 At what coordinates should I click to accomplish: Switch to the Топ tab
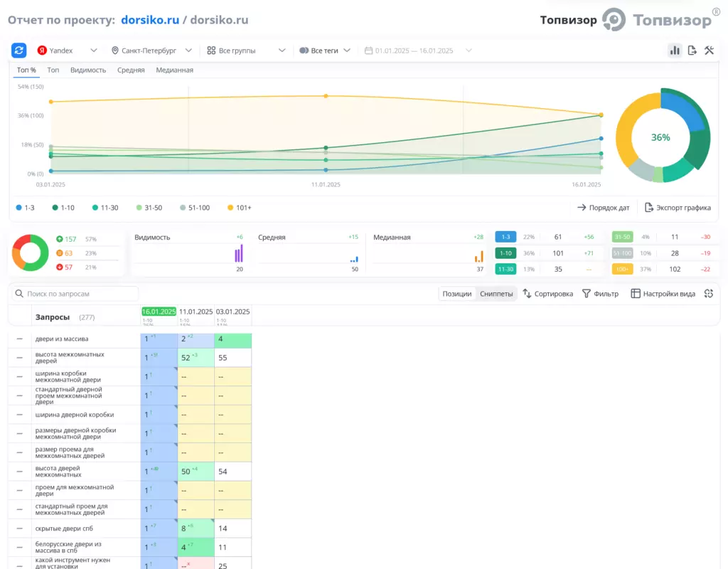pyautogui.click(x=53, y=70)
